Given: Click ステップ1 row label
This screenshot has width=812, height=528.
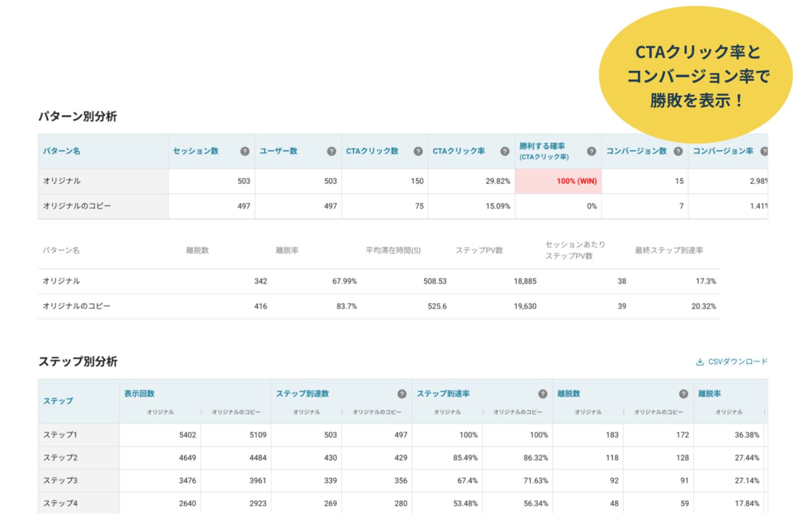Looking at the screenshot, I should pyautogui.click(x=60, y=435).
